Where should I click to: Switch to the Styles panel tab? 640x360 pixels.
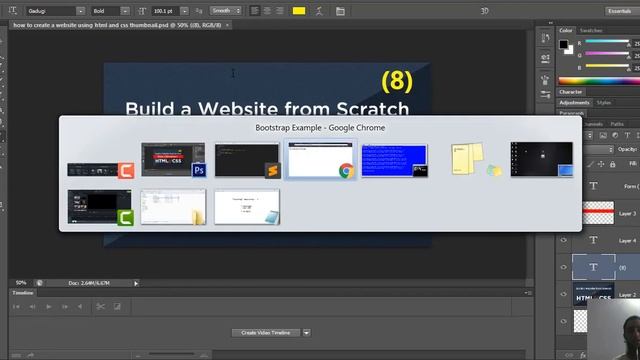[x=604, y=103]
